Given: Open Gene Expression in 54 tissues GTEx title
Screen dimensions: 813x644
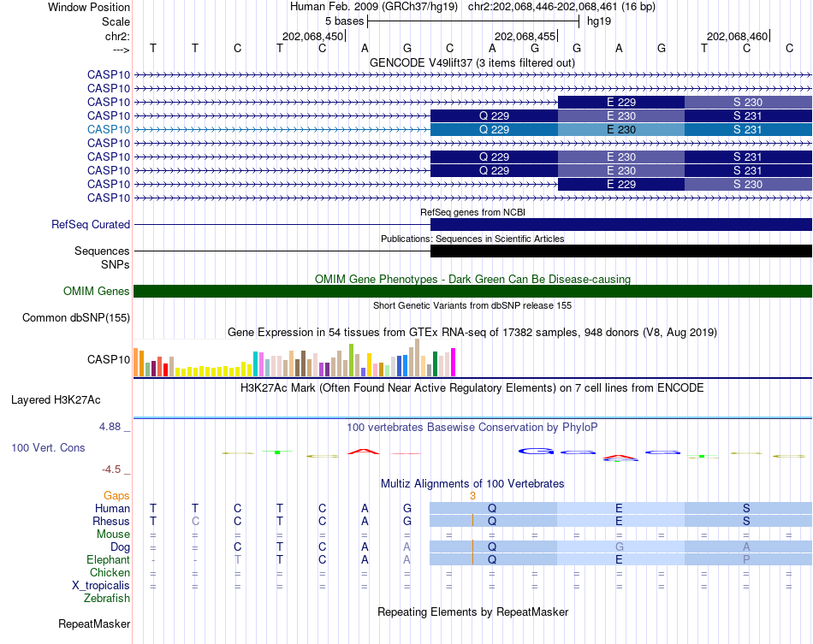Looking at the screenshot, I should click(x=472, y=332).
